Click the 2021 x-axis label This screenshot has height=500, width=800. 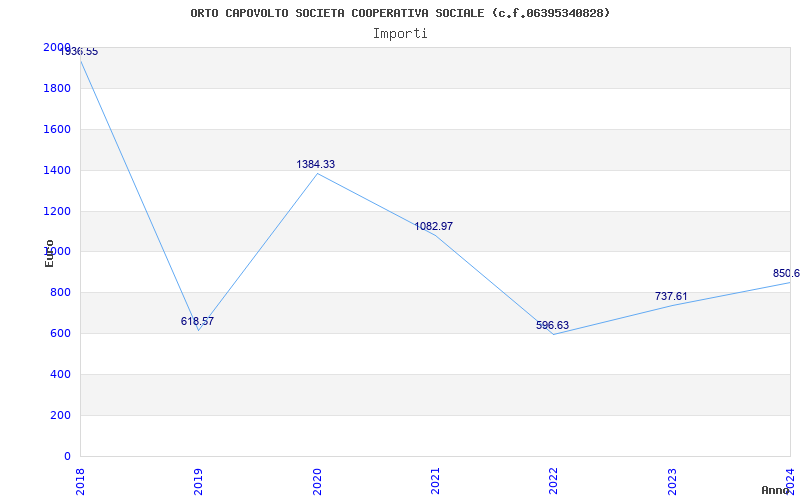click(435, 482)
